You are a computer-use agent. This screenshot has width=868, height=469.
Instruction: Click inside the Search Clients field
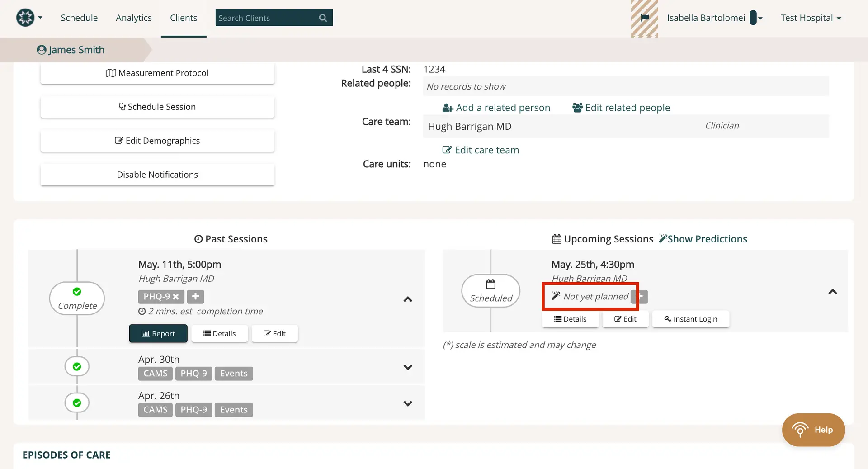(x=262, y=18)
